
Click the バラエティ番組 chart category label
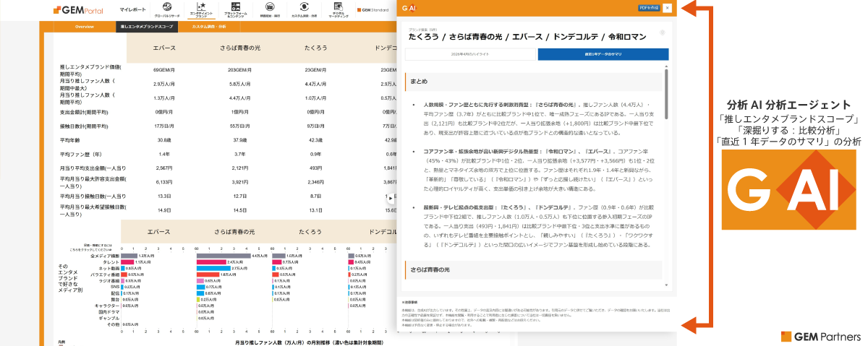(x=103, y=274)
